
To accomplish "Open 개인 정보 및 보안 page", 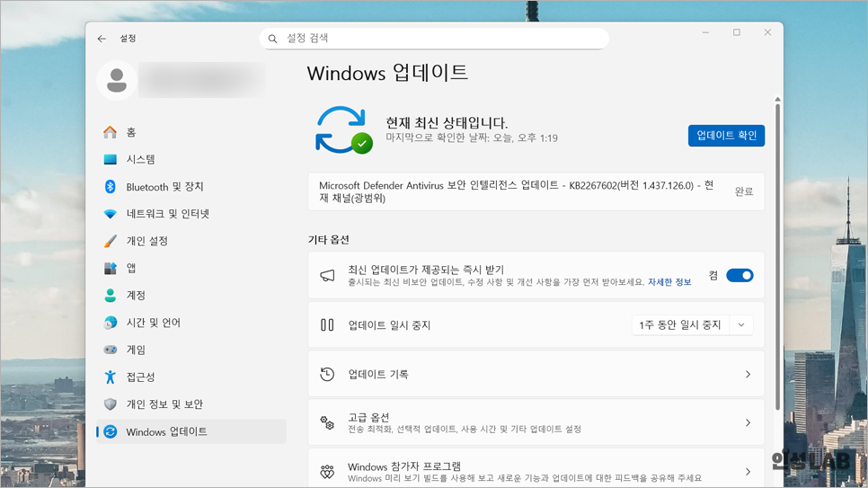I will coord(191,404).
